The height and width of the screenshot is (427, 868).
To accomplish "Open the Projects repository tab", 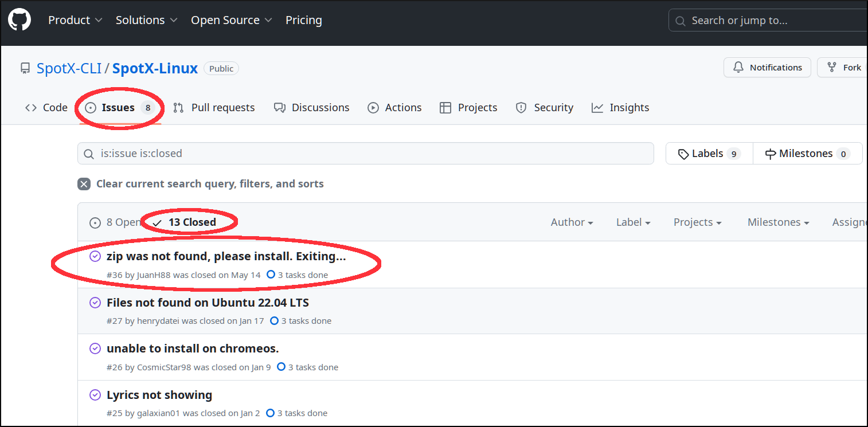I will click(x=469, y=108).
